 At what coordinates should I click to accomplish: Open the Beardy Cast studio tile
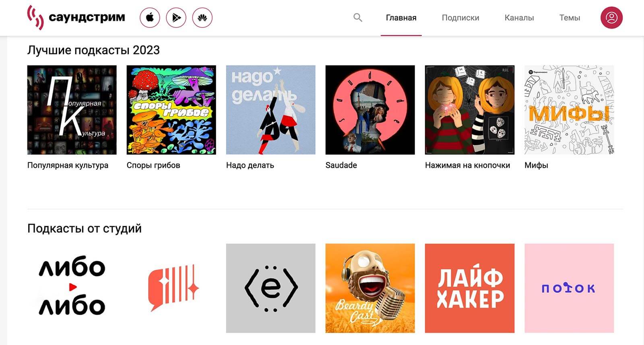pyautogui.click(x=370, y=288)
